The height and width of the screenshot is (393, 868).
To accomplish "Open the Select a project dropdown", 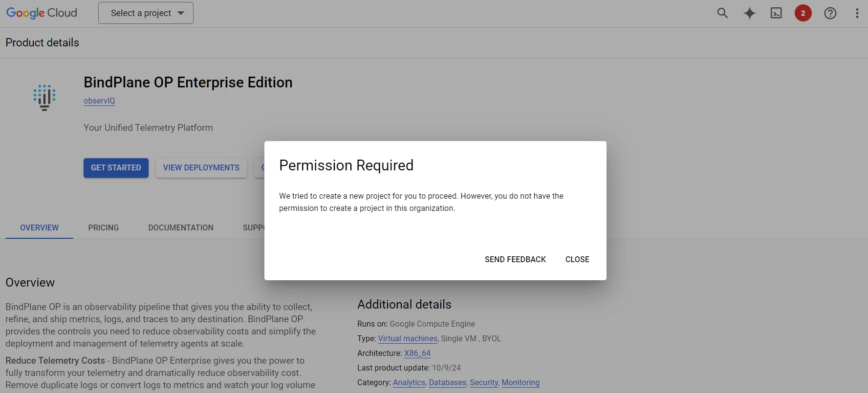I will [x=146, y=13].
